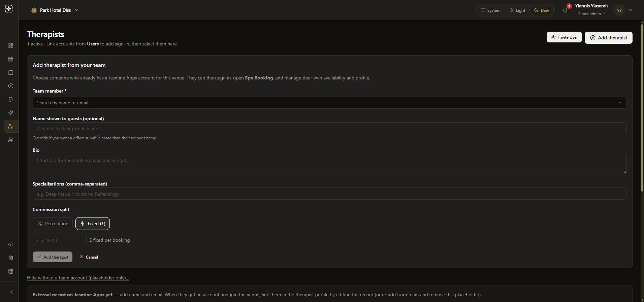Open the dashboard grid icon in sidebar
The width and height of the screenshot is (644, 302).
coord(11,45)
